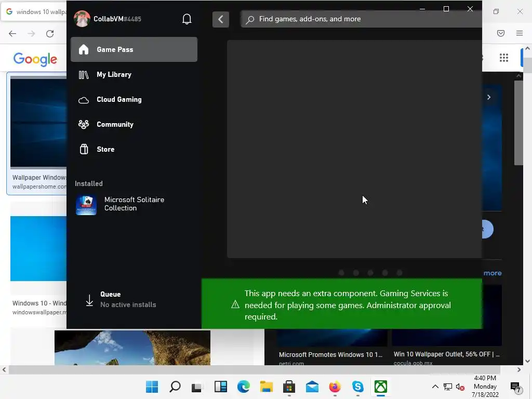
Task: Click the next arrow on Google image preview
Action: [489, 97]
